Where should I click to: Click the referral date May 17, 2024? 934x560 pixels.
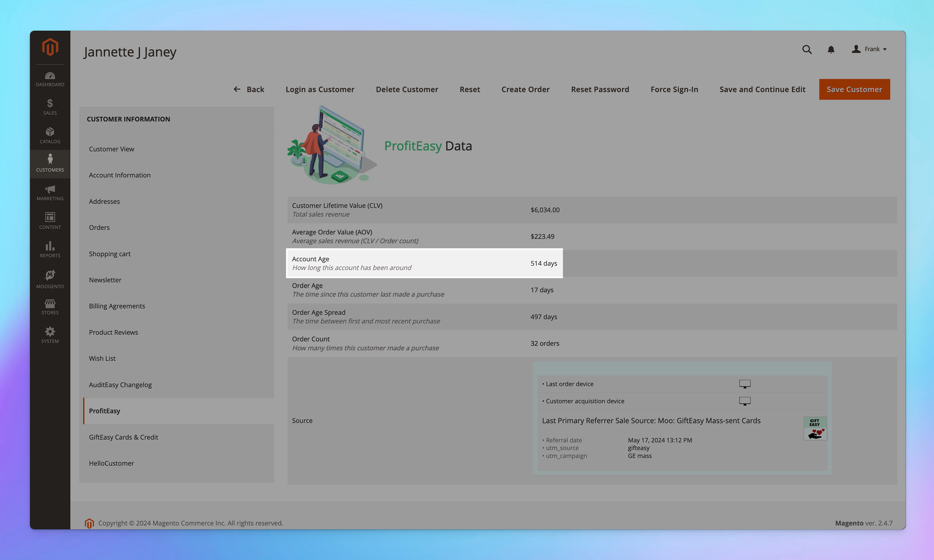660,440
